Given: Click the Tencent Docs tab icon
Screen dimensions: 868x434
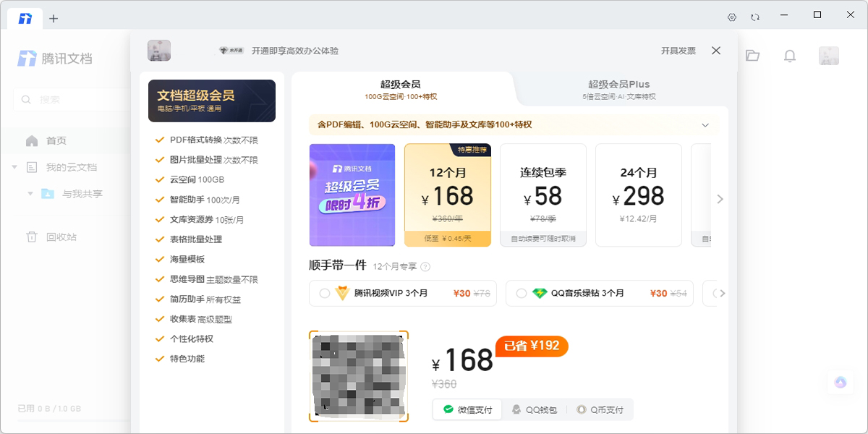Looking at the screenshot, I should [x=25, y=18].
